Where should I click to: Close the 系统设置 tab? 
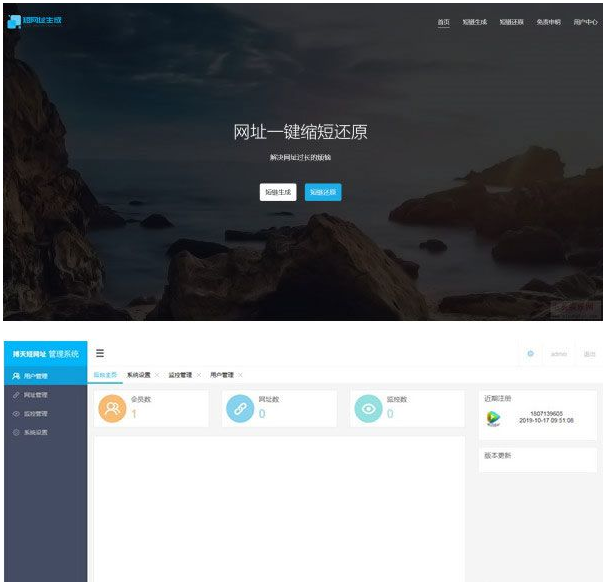pos(157,375)
